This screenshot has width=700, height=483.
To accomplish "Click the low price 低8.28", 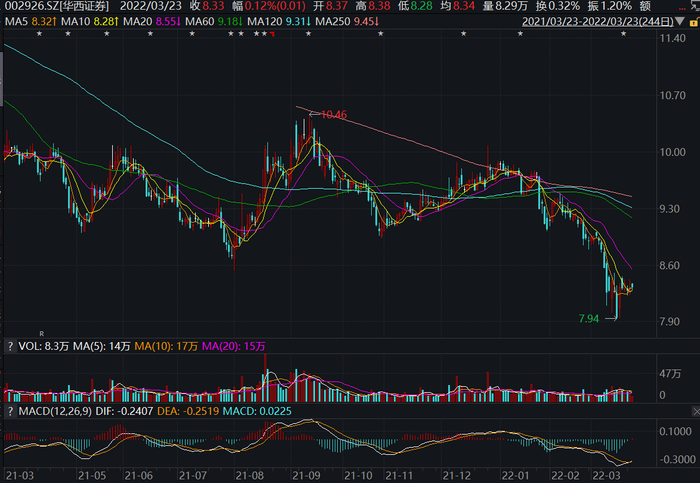I will coord(415,6).
